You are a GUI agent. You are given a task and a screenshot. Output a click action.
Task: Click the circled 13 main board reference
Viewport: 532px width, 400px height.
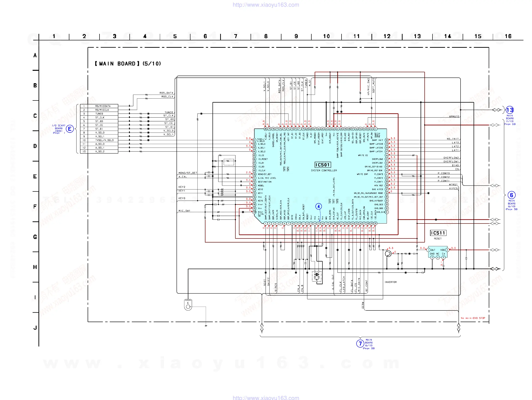(509, 110)
